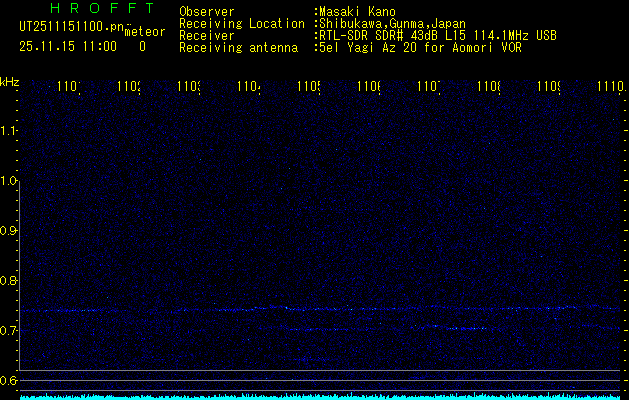Image resolution: width=629 pixels, height=400 pixels.
Task: Click the 0.9 kHz frequency tick
Action: coord(9,231)
